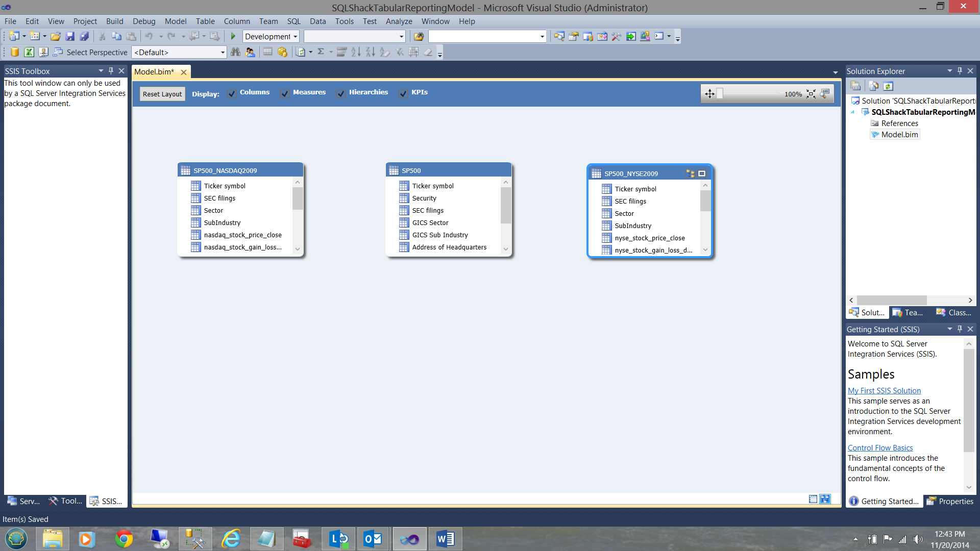Click the diagram zoom slider handle
This screenshot has width=980, height=551.
tap(720, 93)
